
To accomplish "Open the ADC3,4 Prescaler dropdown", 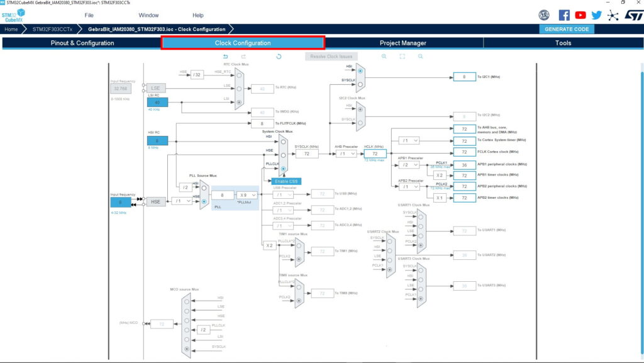I will pos(283,225).
